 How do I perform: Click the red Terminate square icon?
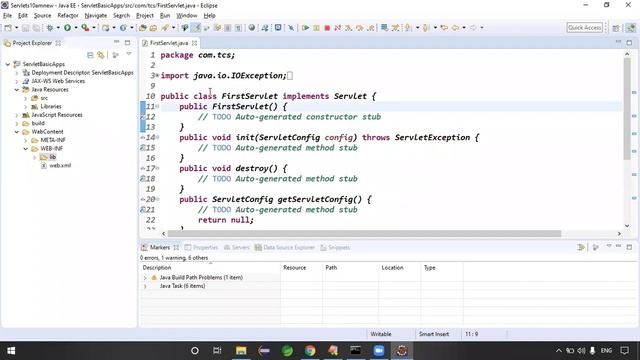(327, 28)
